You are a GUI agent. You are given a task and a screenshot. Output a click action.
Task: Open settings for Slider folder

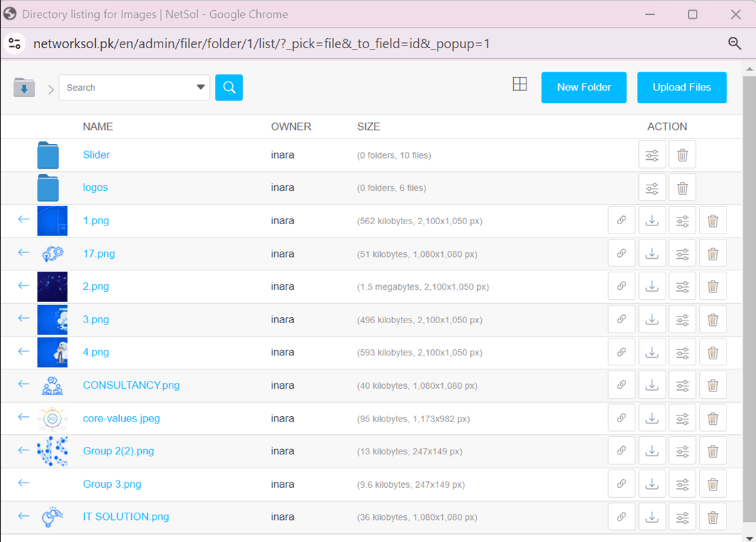tap(652, 155)
